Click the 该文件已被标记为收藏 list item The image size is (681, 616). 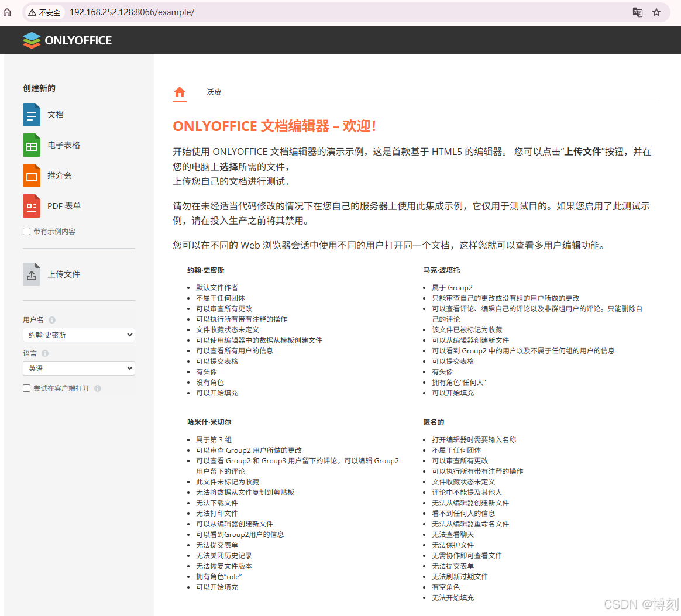[467, 330]
